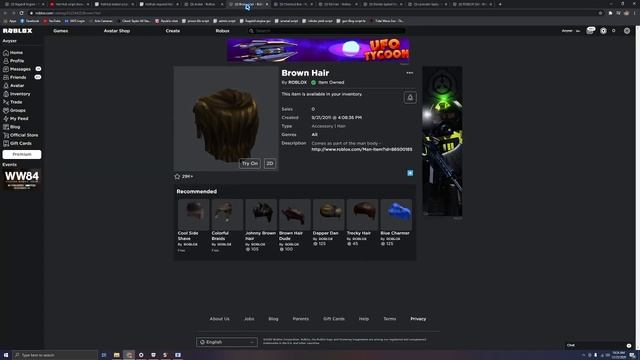Viewport: 640px width, 360px height.
Task: Open a new browser tab with the plus button
Action: (x=500, y=4)
